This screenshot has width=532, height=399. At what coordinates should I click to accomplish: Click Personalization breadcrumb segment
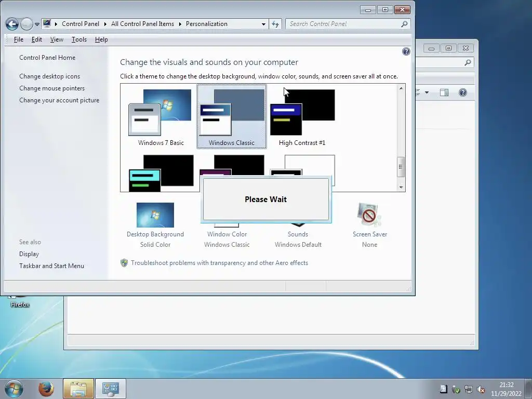(207, 24)
